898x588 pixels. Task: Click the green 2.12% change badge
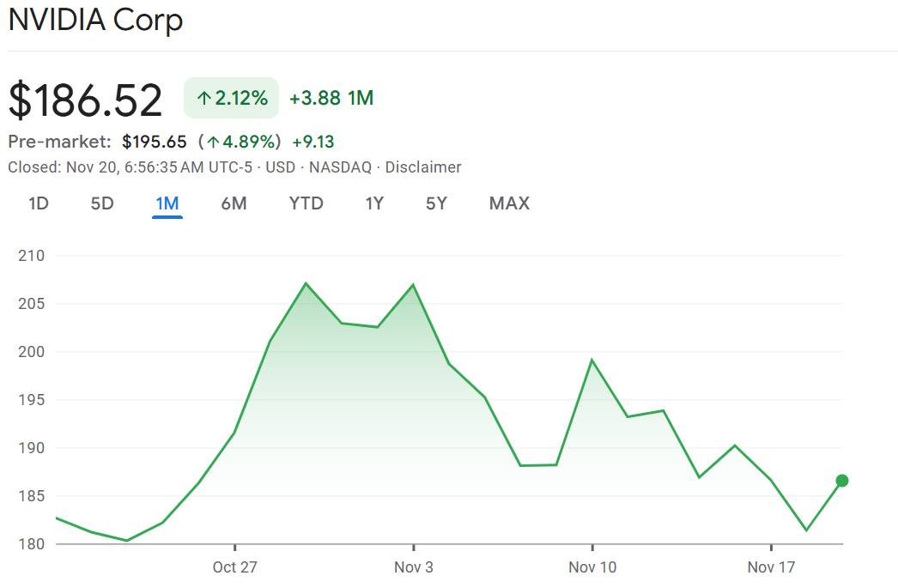231,98
